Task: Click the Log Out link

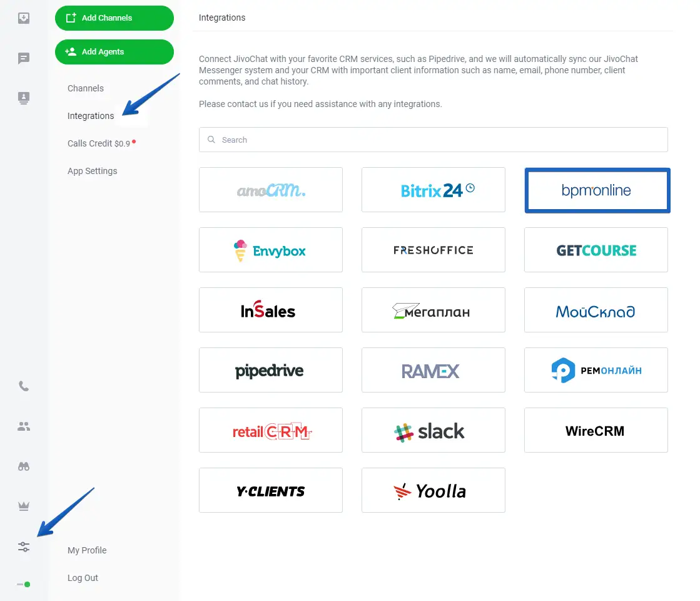Action: 83,578
